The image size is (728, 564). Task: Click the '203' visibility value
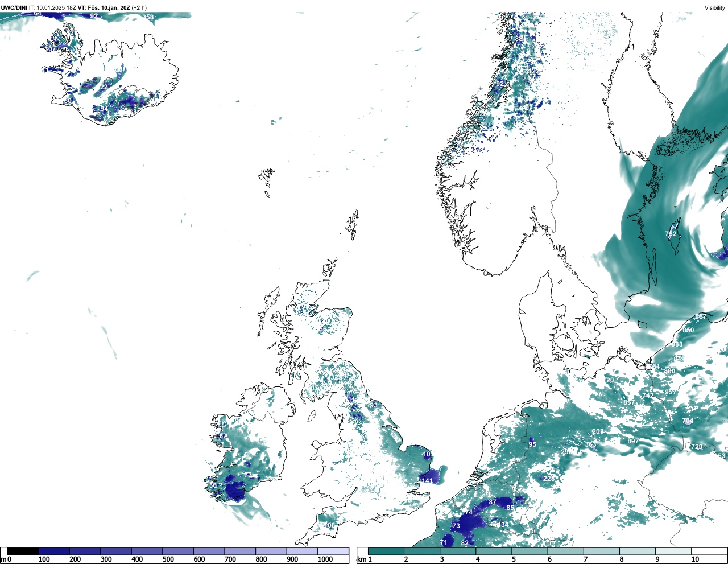pos(598,432)
